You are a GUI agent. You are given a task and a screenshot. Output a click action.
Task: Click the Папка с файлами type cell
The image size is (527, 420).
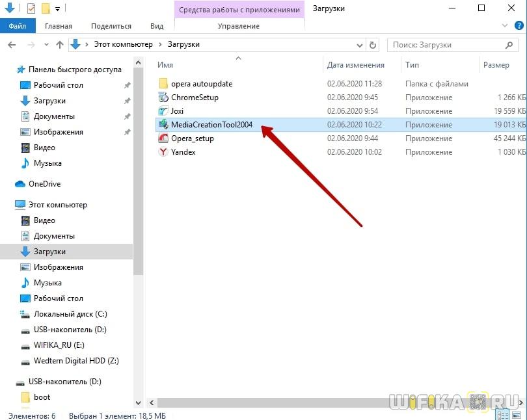[x=437, y=84]
